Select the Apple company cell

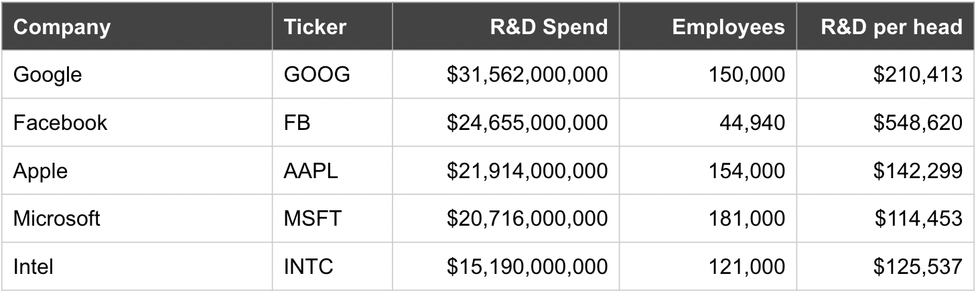tap(41, 171)
